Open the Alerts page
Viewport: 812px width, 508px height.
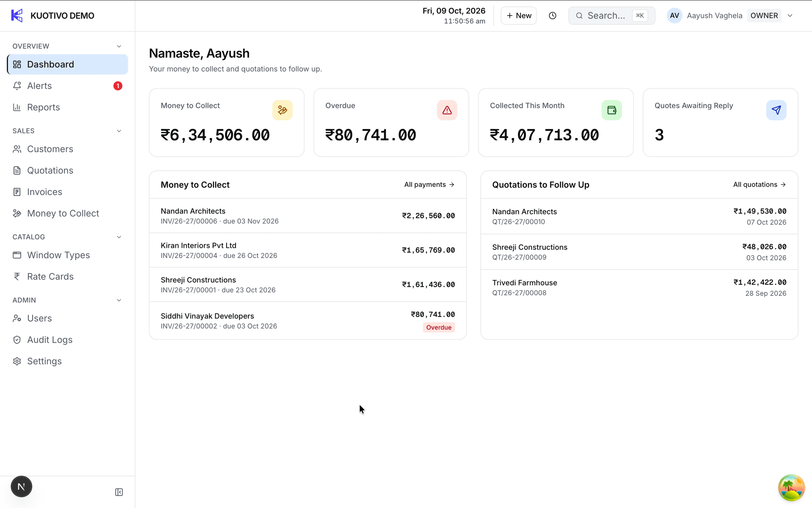67,86
